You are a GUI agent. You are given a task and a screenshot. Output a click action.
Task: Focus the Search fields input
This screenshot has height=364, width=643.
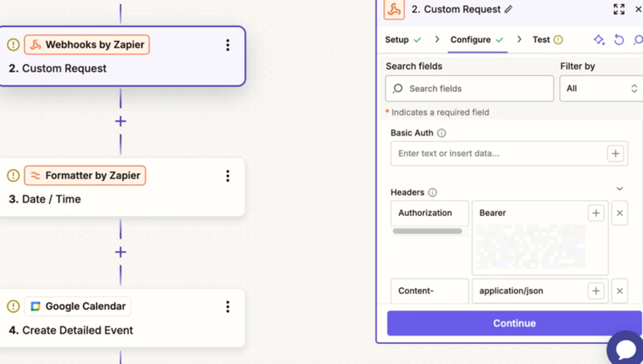point(469,88)
